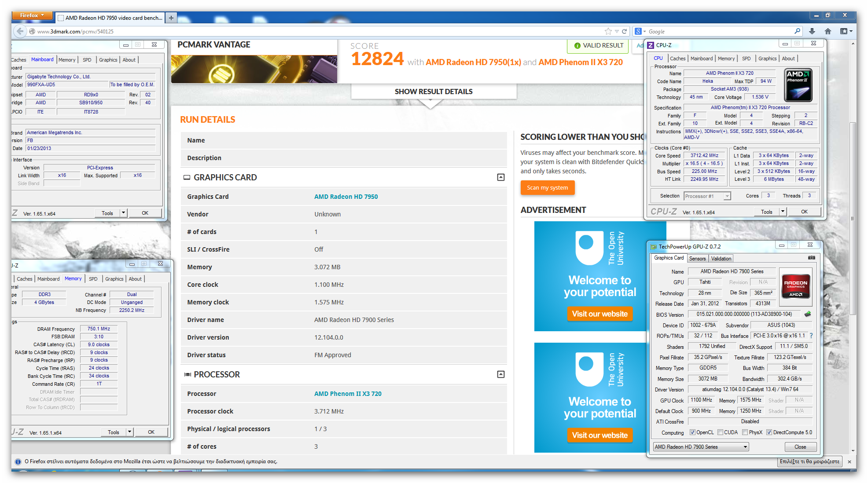The width and height of the screenshot is (868, 483).
Task: Collapse the Graphics Card section
Action: [500, 177]
